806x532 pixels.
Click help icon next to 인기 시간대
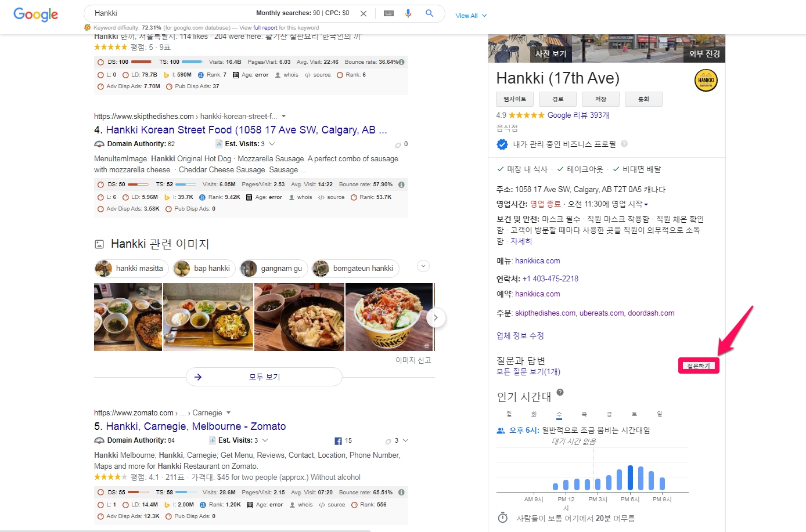tap(560, 392)
